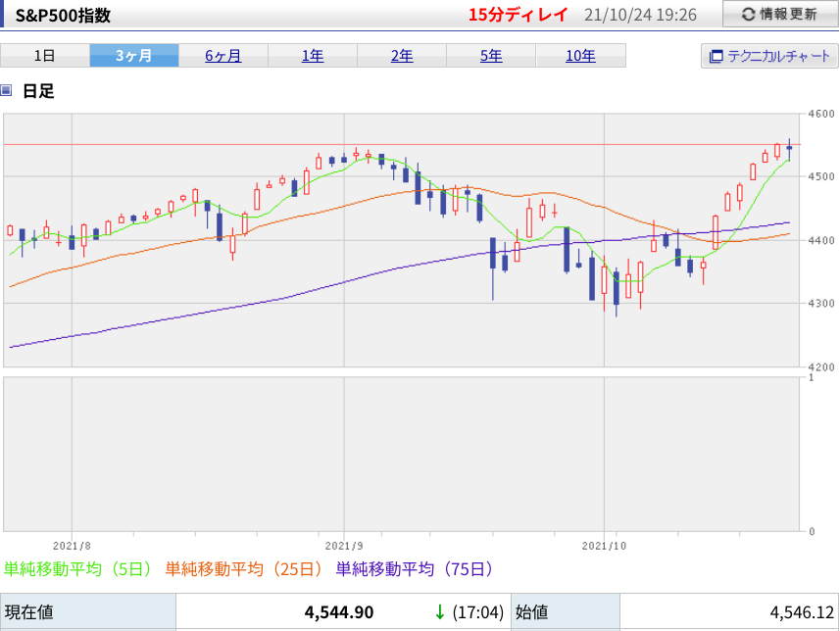840x631 pixels.
Task: Click the 日足 daily chart label
Action: (38, 91)
